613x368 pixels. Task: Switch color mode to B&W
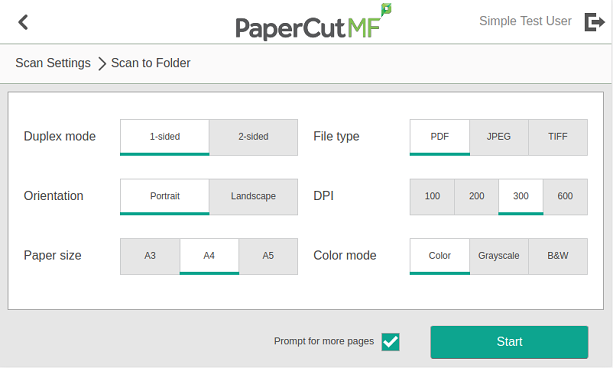point(558,256)
